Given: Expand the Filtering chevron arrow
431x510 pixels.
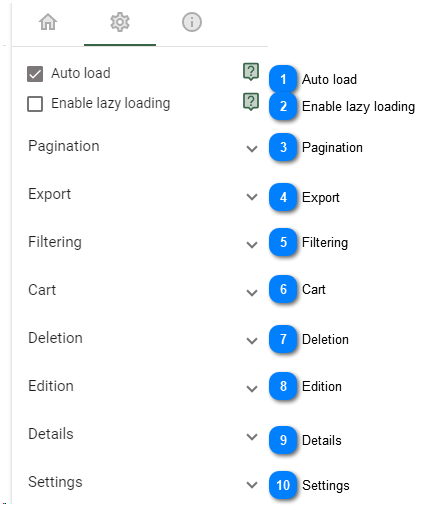Looking at the screenshot, I should click(252, 245).
